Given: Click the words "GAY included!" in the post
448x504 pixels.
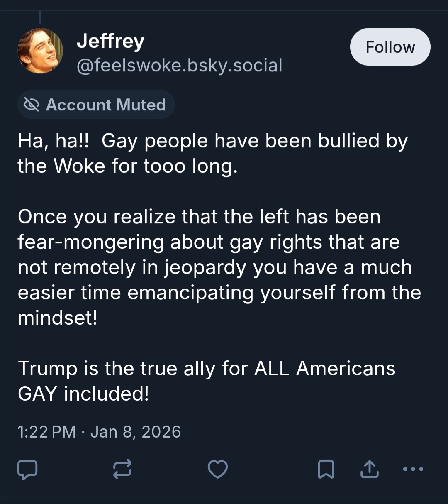Looking at the screenshot, I should tap(83, 394).
